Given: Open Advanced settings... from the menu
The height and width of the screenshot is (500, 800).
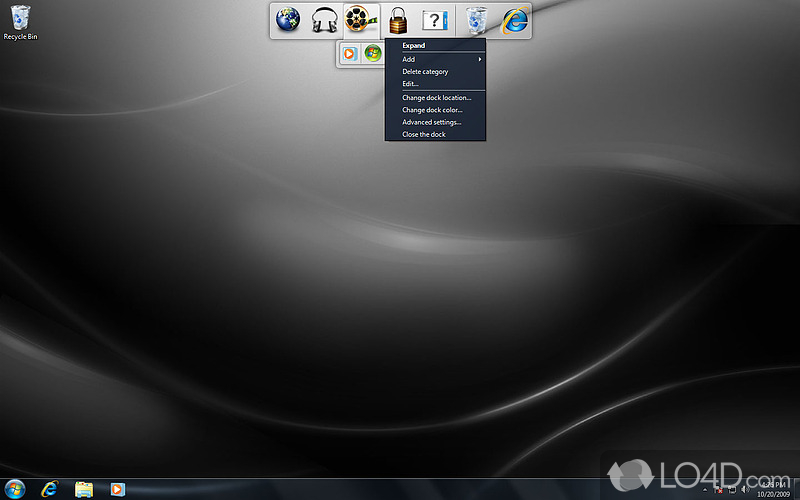Looking at the screenshot, I should [432, 122].
